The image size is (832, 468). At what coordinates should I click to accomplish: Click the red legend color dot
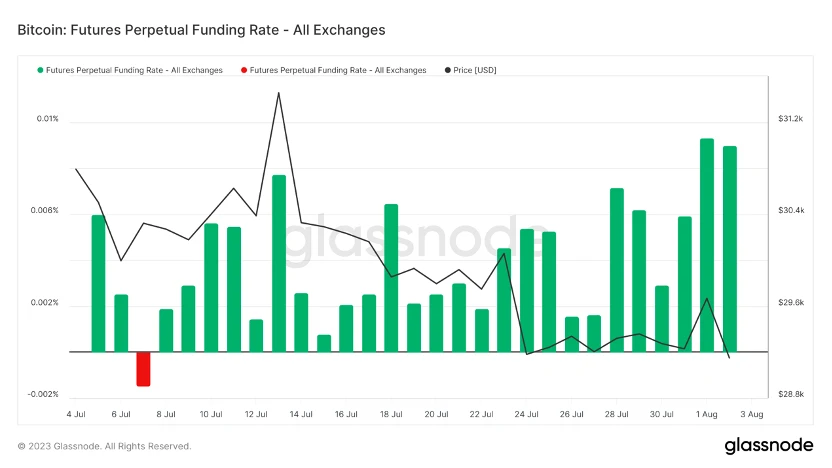pos(243,70)
